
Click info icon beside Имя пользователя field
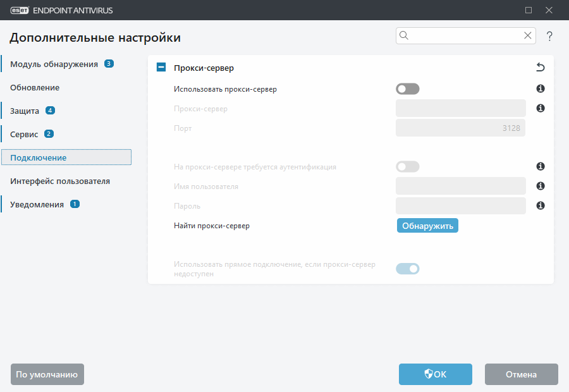click(x=541, y=187)
